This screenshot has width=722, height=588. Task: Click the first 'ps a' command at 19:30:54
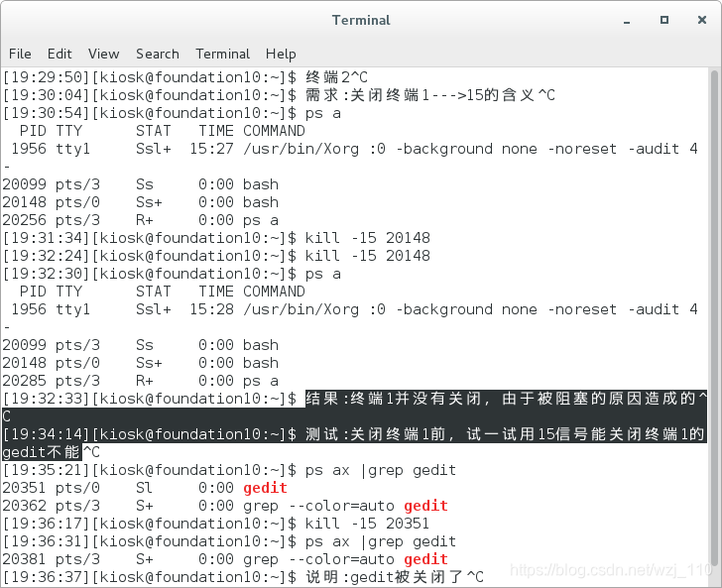tap(322, 113)
